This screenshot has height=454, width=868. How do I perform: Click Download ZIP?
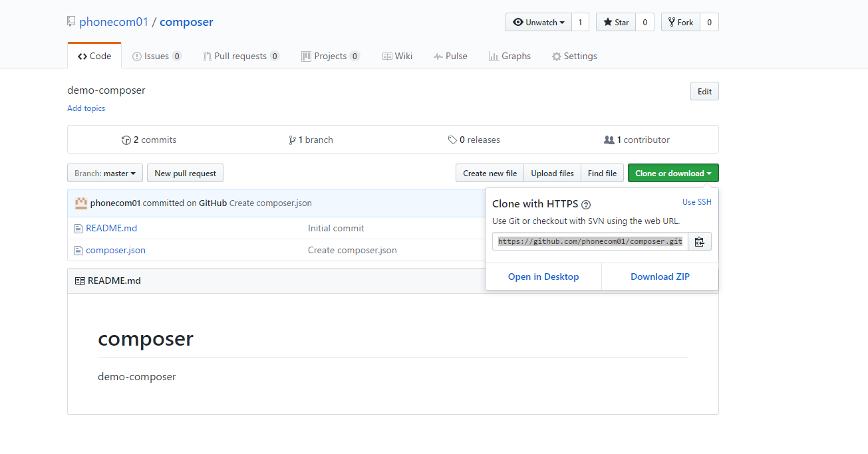tap(660, 277)
